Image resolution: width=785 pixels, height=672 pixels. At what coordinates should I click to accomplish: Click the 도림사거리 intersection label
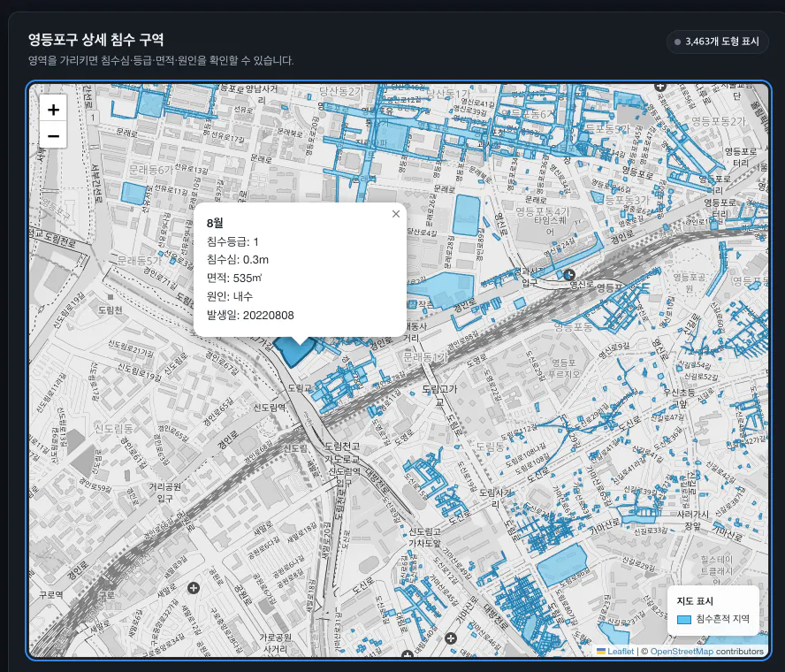pos(496,498)
